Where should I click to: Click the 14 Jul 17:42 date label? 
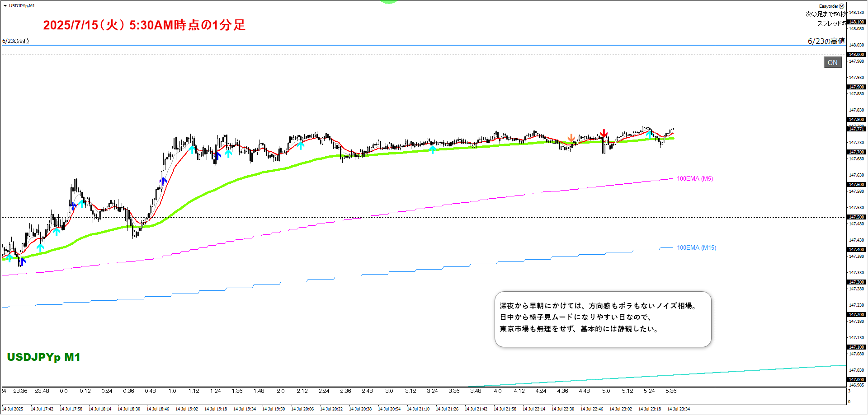pos(42,409)
